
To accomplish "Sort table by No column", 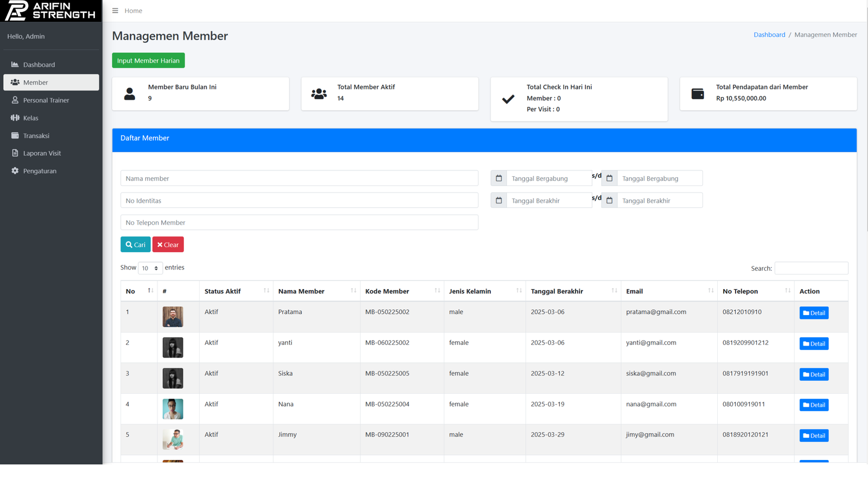I will click(139, 291).
